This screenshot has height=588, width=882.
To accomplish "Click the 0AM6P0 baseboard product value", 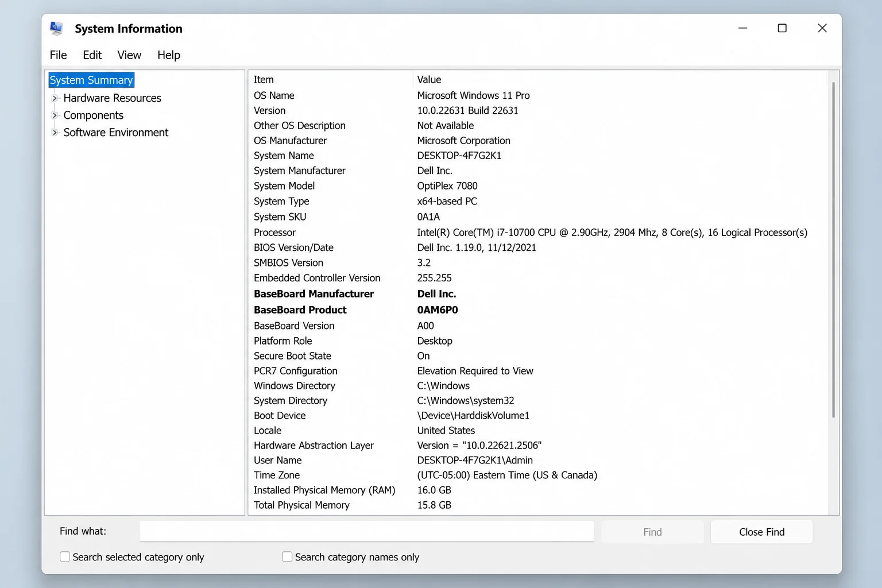I will pyautogui.click(x=438, y=310).
